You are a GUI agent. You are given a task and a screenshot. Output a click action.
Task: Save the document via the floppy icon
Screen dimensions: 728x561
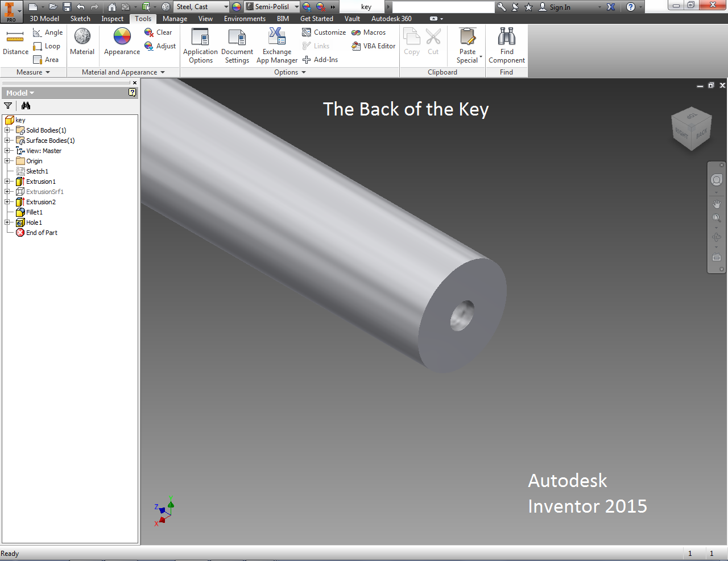coord(67,7)
